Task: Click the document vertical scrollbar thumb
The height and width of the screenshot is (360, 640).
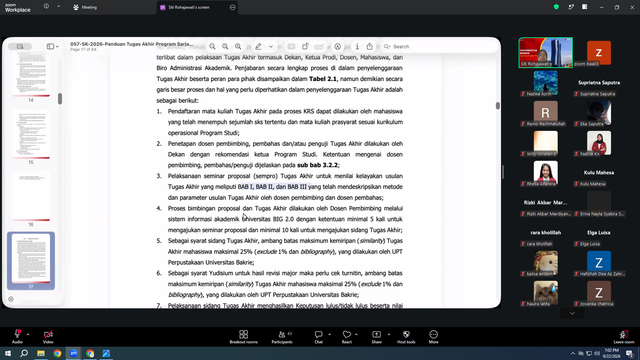Action: pyautogui.click(x=498, y=105)
